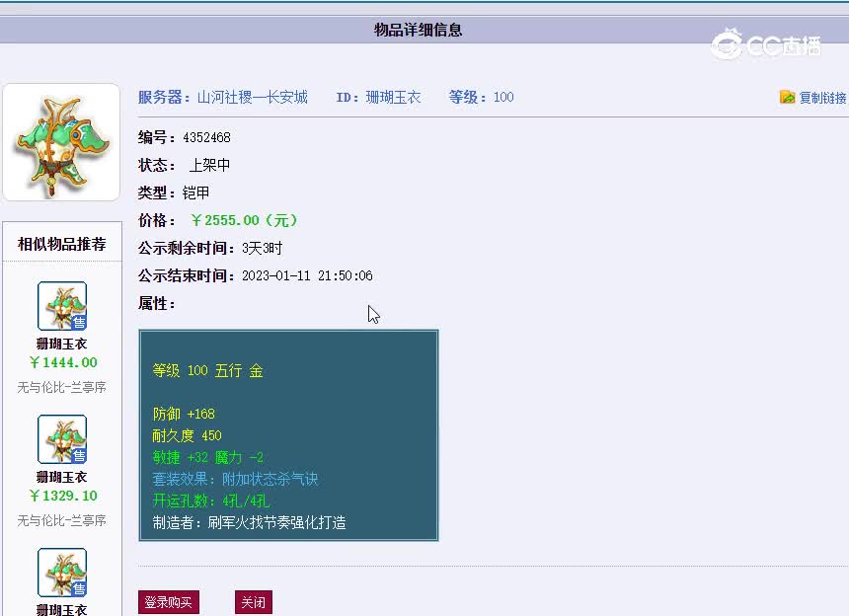Click the type value 铠甲
This screenshot has height=616, width=849.
pos(195,192)
